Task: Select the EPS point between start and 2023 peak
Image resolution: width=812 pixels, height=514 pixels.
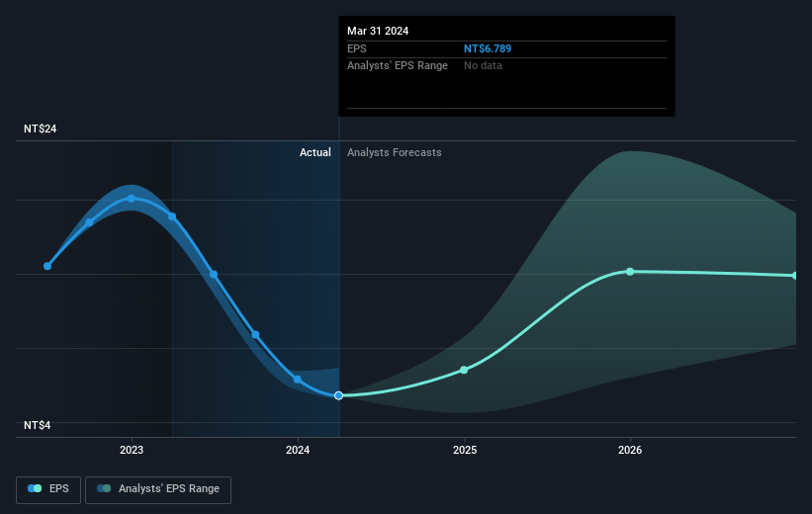Action: coord(89,222)
